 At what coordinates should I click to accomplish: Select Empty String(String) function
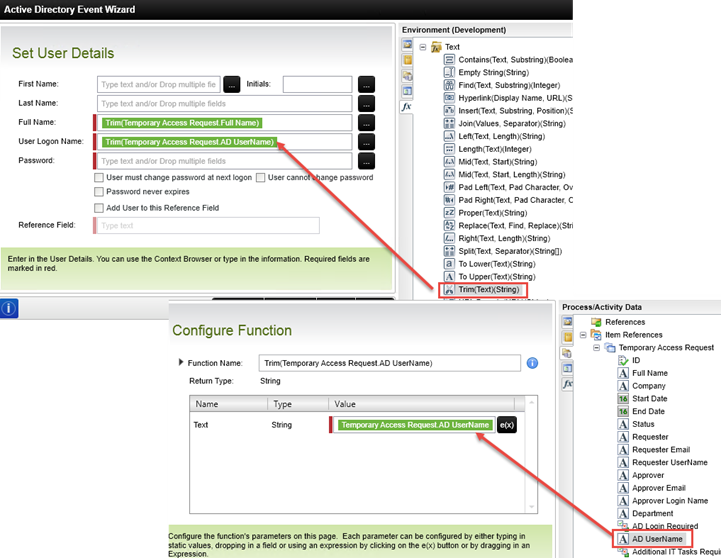[486, 73]
